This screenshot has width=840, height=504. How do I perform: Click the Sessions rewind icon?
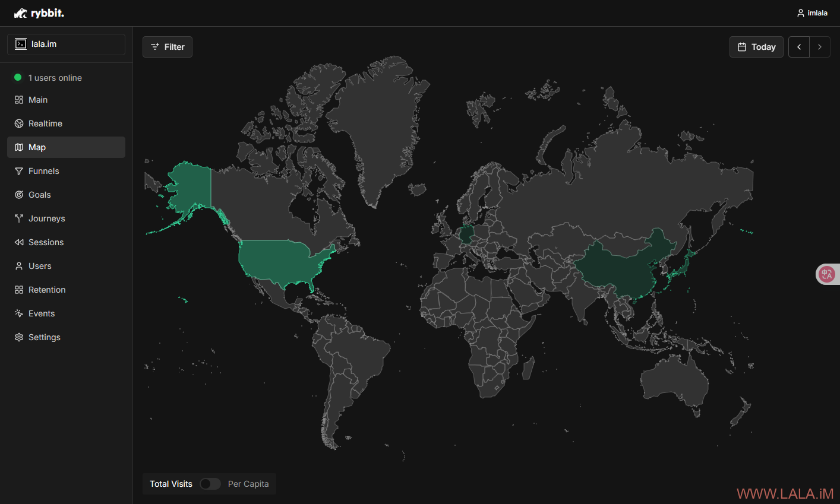click(19, 242)
